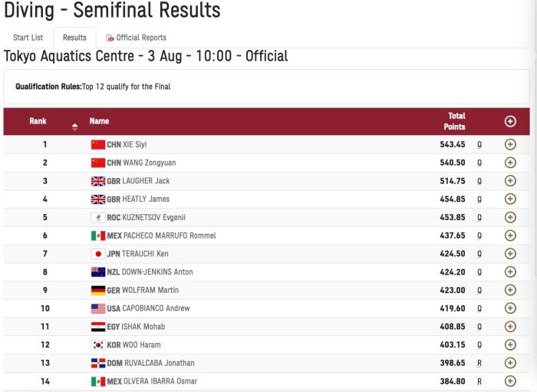Click the Q qualification mark for ISHAK Mohab
The height and width of the screenshot is (392, 537).
tap(479, 327)
